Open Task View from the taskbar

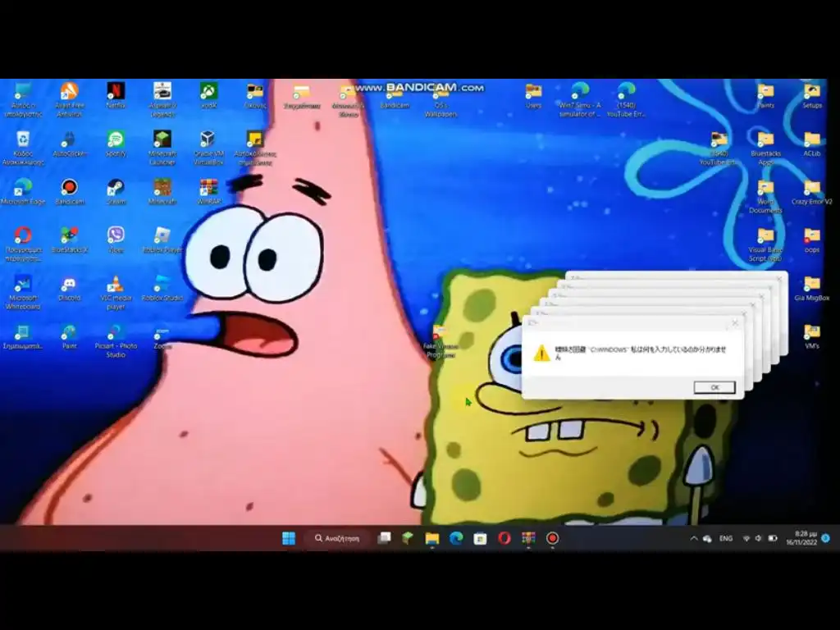tap(384, 538)
